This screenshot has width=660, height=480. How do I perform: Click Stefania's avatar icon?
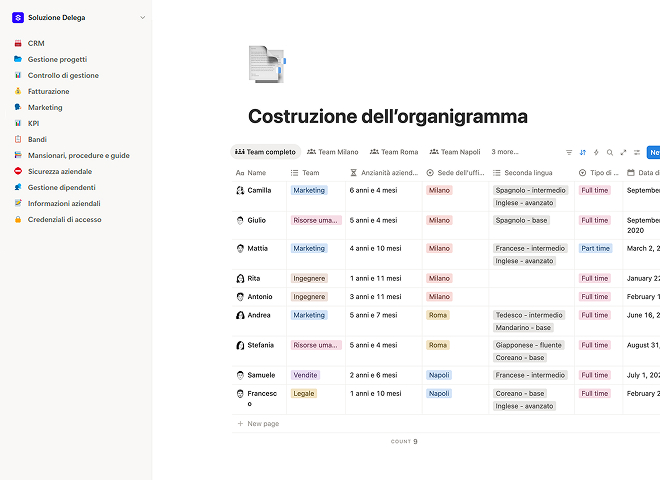[x=240, y=345]
